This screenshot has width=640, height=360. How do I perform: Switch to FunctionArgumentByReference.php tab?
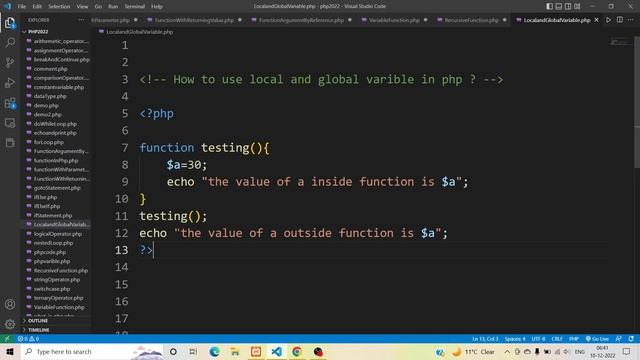301,20
